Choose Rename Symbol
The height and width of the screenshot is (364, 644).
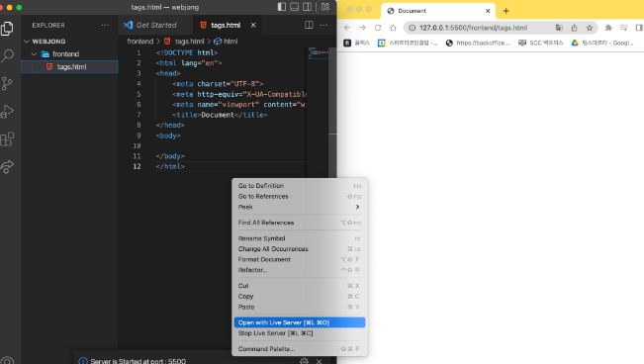click(300, 238)
